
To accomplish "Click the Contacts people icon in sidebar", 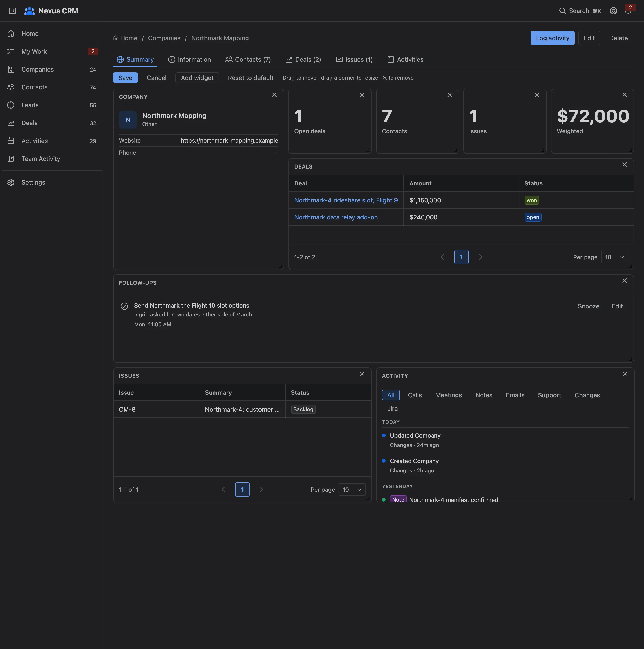I will tap(11, 87).
